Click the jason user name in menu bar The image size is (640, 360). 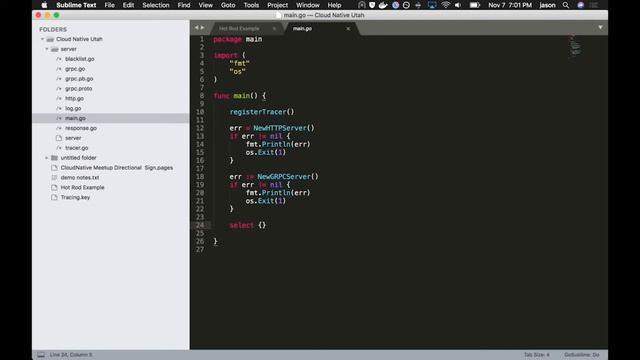point(547,5)
